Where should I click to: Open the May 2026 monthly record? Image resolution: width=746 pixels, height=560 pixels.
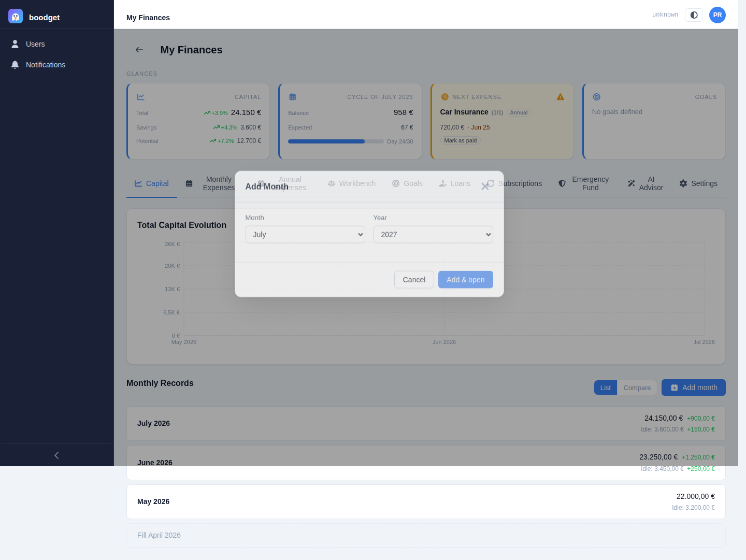[x=426, y=501]
